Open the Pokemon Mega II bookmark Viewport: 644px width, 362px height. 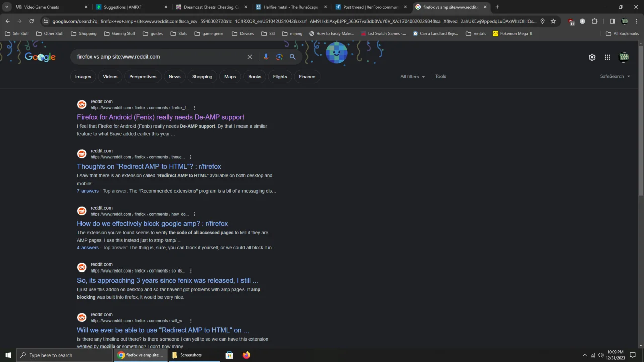pos(512,34)
